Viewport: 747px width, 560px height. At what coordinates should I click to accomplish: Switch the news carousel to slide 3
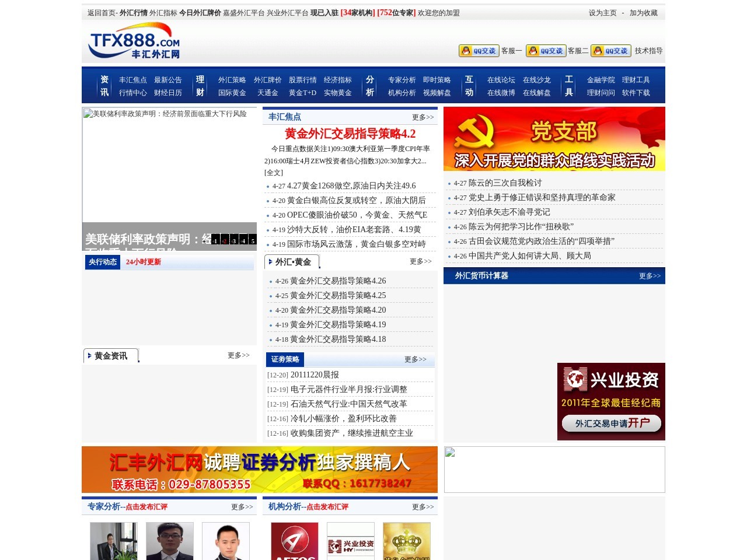[x=234, y=239]
